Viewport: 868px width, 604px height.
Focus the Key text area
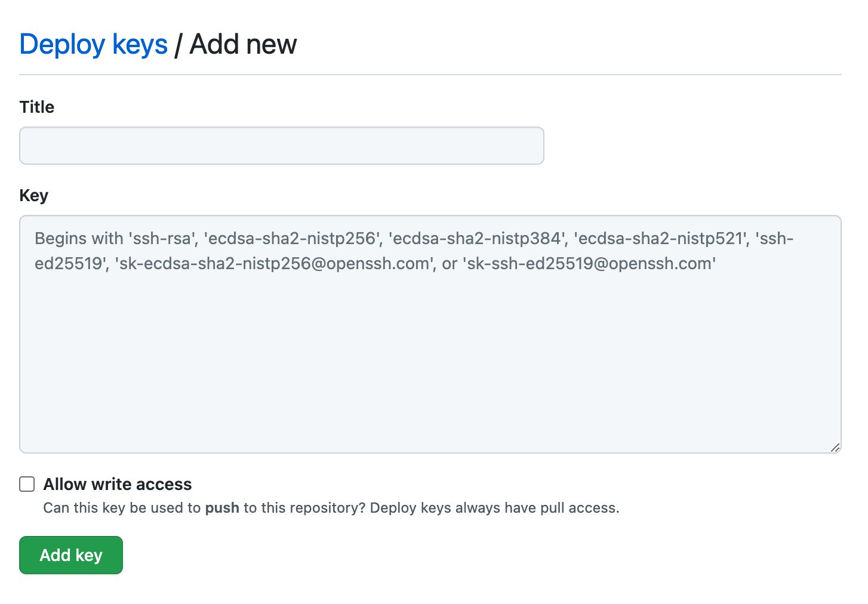click(x=430, y=334)
